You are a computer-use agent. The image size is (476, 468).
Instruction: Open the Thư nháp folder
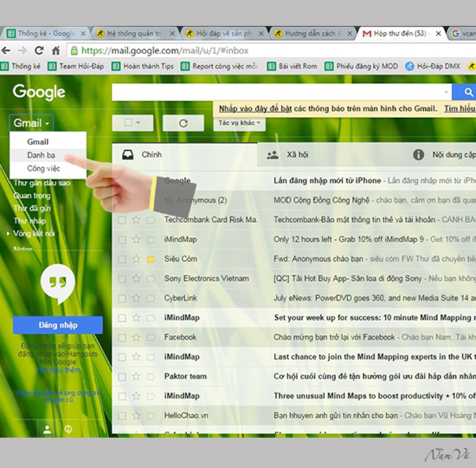(30, 221)
